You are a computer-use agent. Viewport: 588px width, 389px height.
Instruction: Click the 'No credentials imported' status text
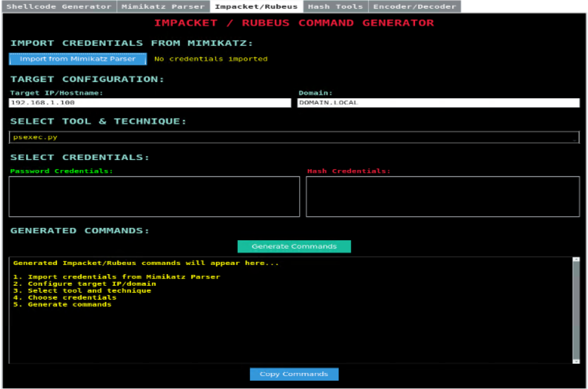click(x=211, y=59)
